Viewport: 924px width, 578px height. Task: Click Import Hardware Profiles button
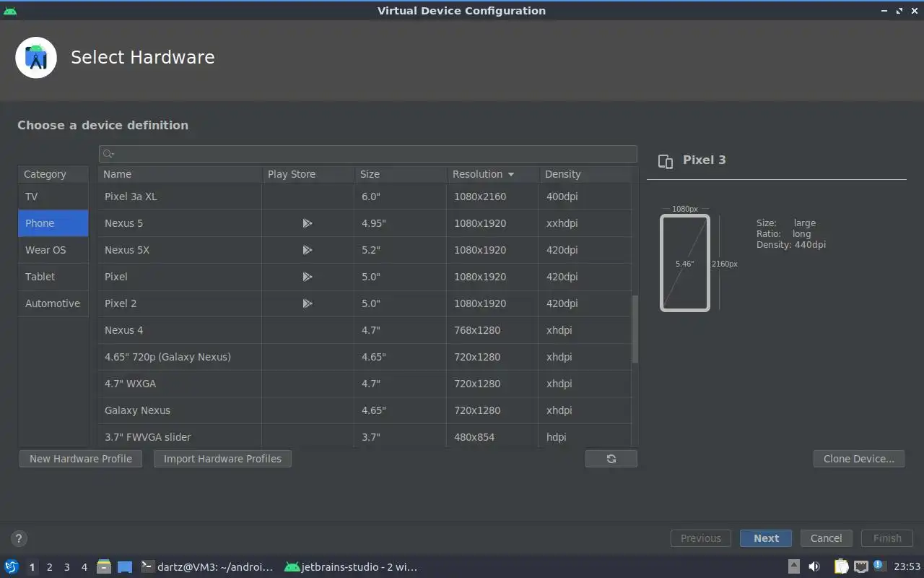(x=222, y=459)
